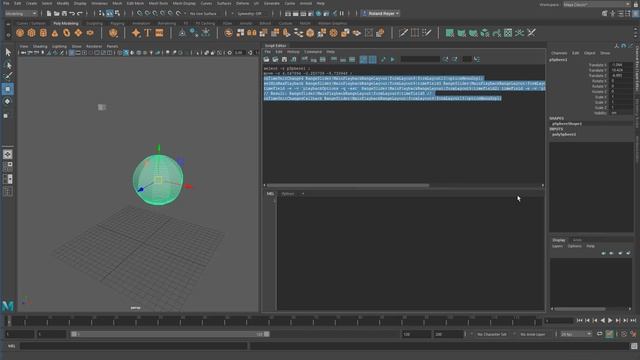Image resolution: width=640 pixels, height=360 pixels.
Task: Select single-pane layout in toolbox
Action: click(x=8, y=154)
